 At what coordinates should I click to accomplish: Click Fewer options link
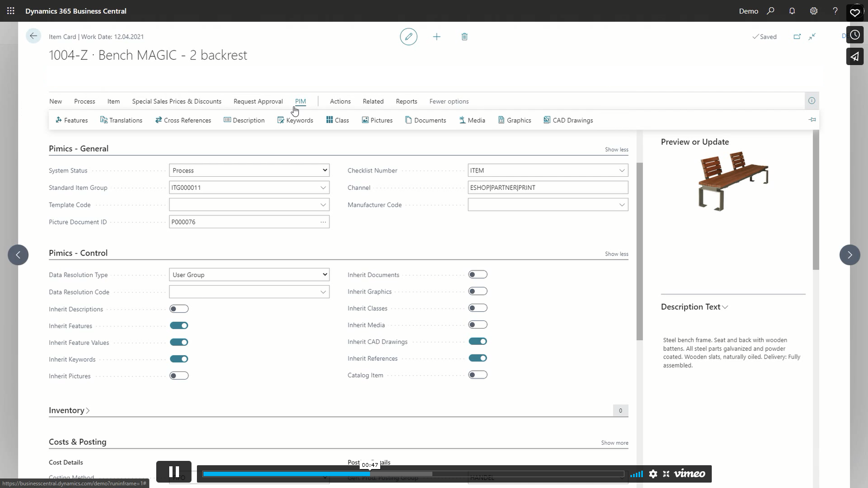click(449, 101)
